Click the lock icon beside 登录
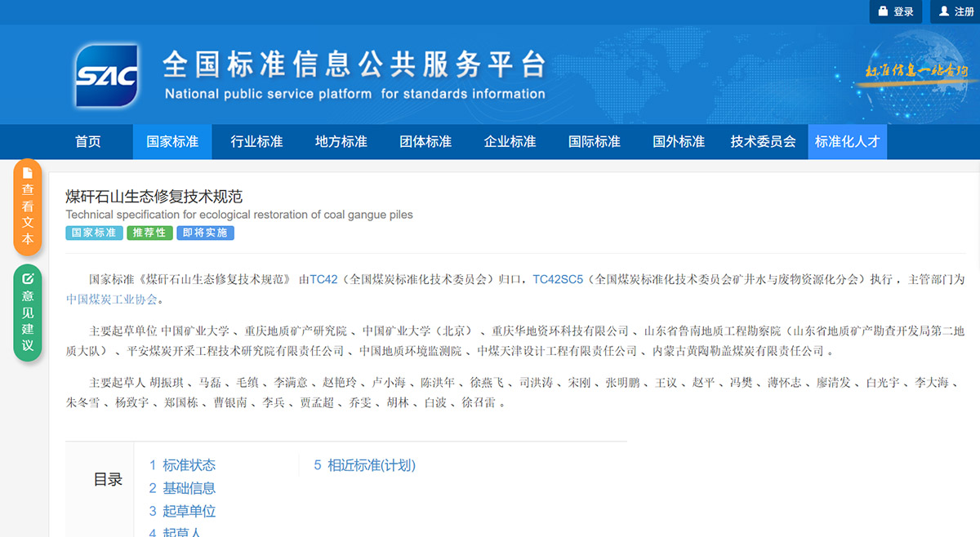The image size is (980, 537). [x=883, y=11]
